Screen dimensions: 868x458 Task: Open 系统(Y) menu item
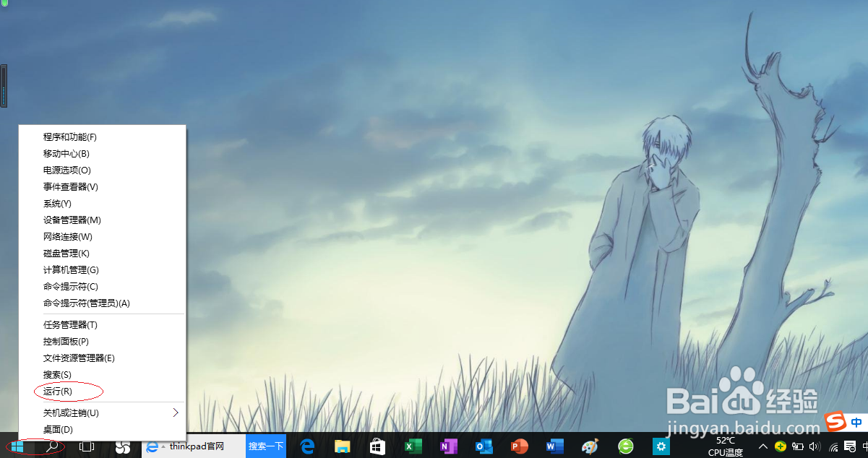pyautogui.click(x=102, y=204)
